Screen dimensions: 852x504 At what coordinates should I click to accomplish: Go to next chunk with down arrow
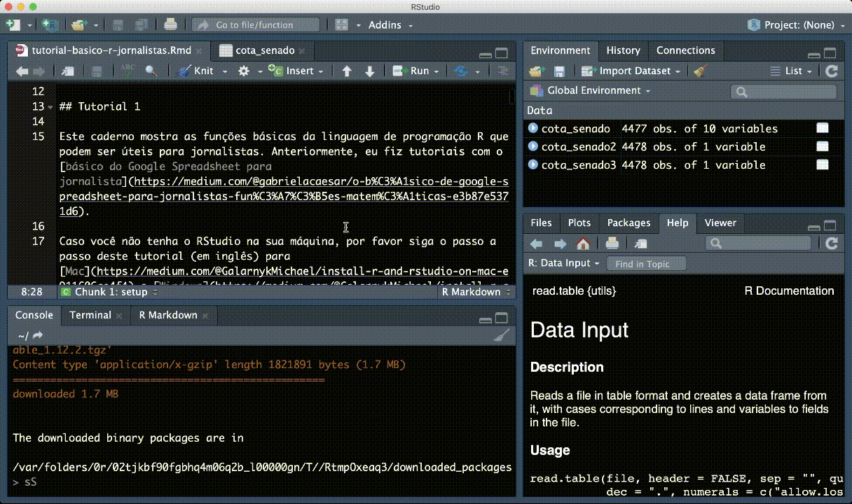370,71
